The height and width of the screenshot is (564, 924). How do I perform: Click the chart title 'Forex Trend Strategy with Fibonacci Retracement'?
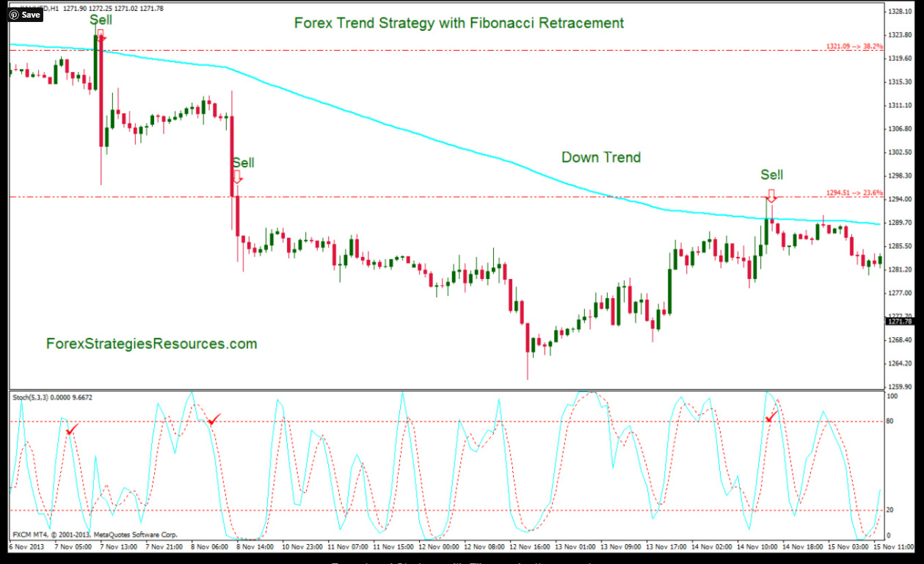tap(459, 23)
